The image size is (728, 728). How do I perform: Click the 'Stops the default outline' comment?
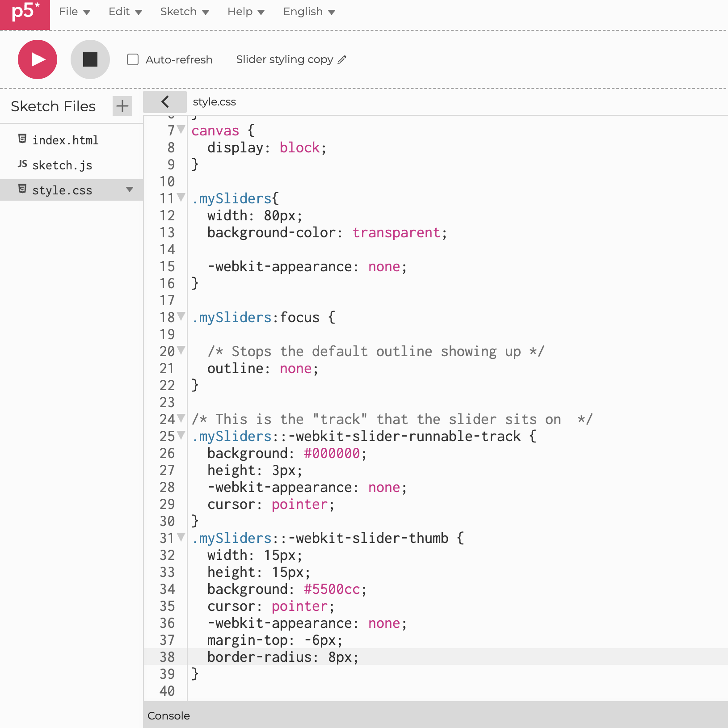pyautogui.click(x=376, y=352)
